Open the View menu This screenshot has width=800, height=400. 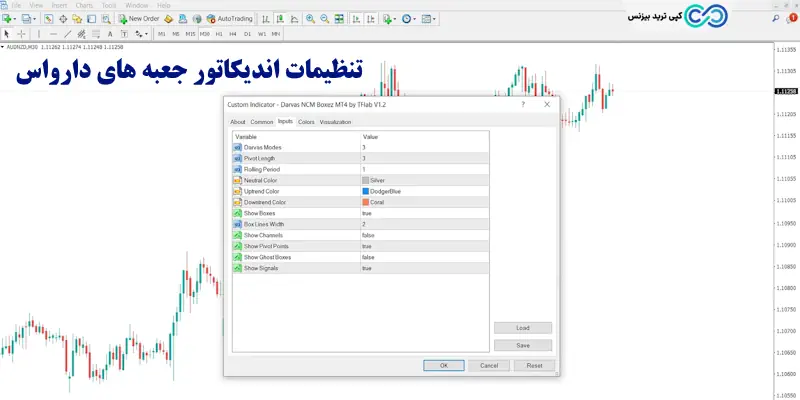tap(36, 6)
